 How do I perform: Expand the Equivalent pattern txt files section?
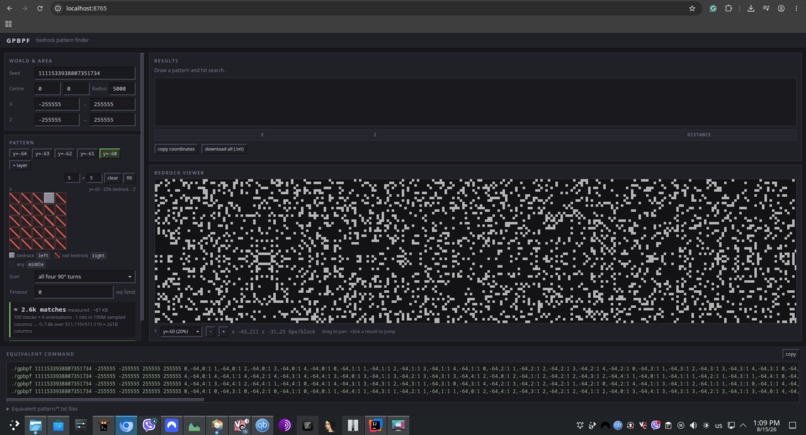click(x=43, y=409)
